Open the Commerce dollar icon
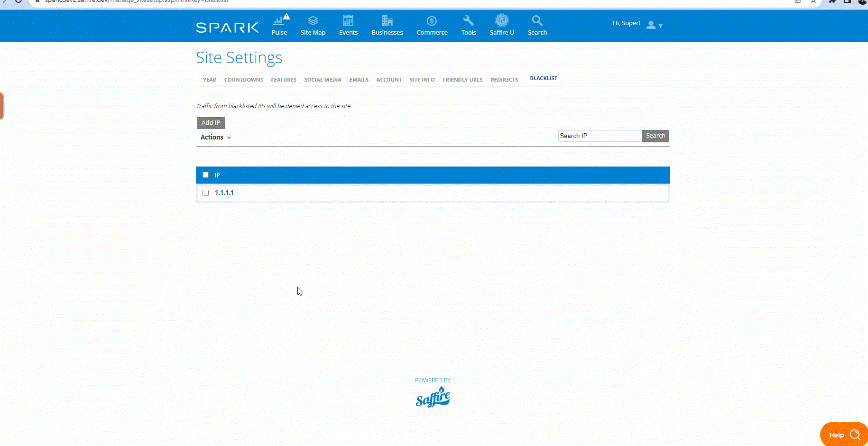The width and height of the screenshot is (868, 446). pos(432,21)
